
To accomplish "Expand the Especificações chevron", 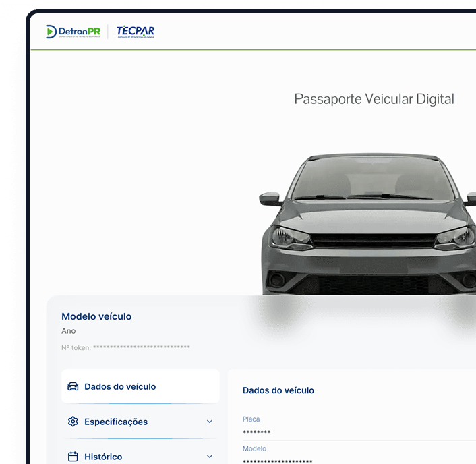I will pos(210,422).
